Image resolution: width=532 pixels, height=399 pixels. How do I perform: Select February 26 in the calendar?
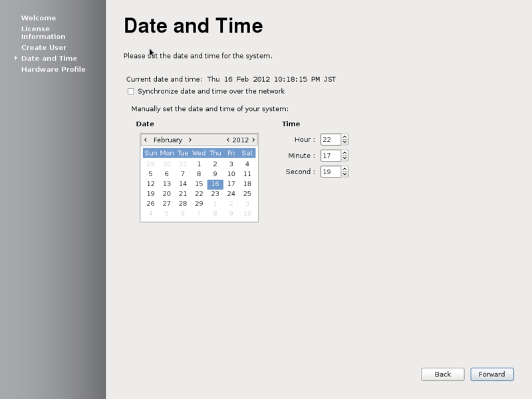151,203
